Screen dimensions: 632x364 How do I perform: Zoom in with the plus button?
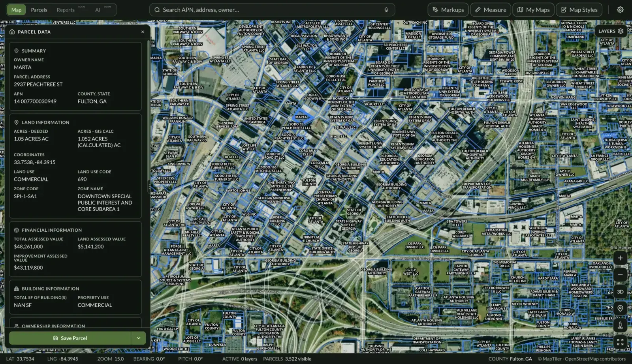tap(620, 258)
